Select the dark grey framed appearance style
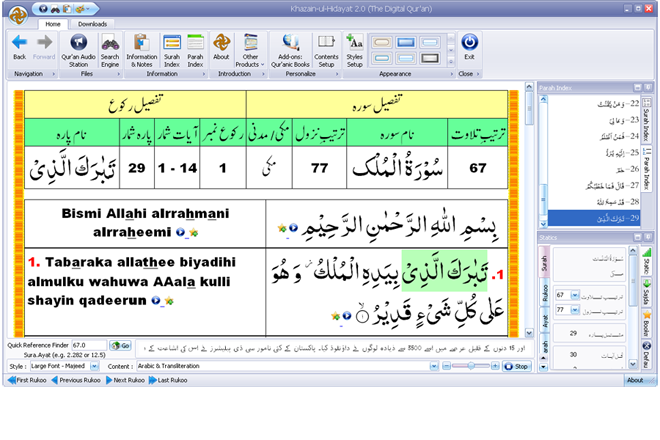 430,59
